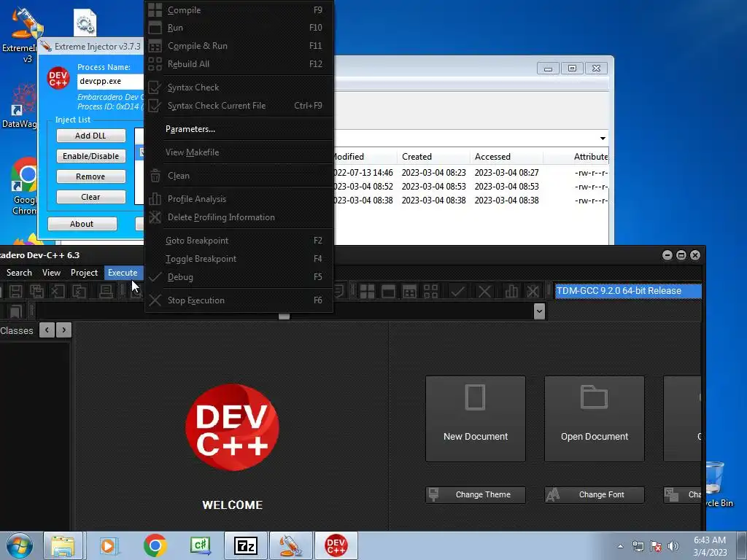This screenshot has width=747, height=560.
Task: Select Syntax Check Current File entry
Action: click(239, 106)
